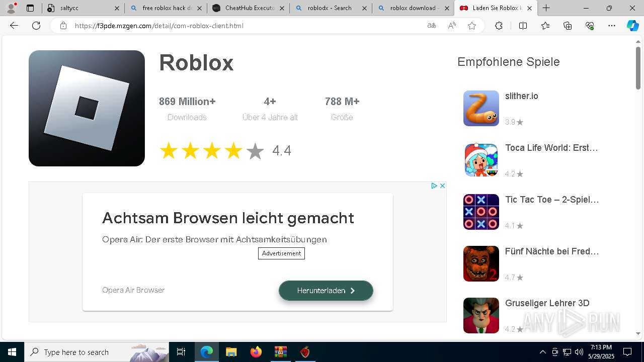
Task: Open File Explorer from taskbar
Action: point(231,352)
